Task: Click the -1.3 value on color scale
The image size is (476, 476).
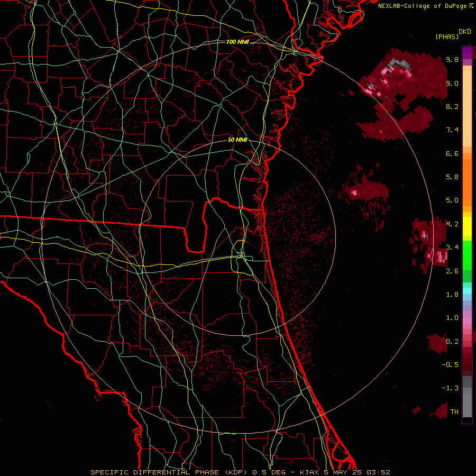Action: (x=450, y=388)
